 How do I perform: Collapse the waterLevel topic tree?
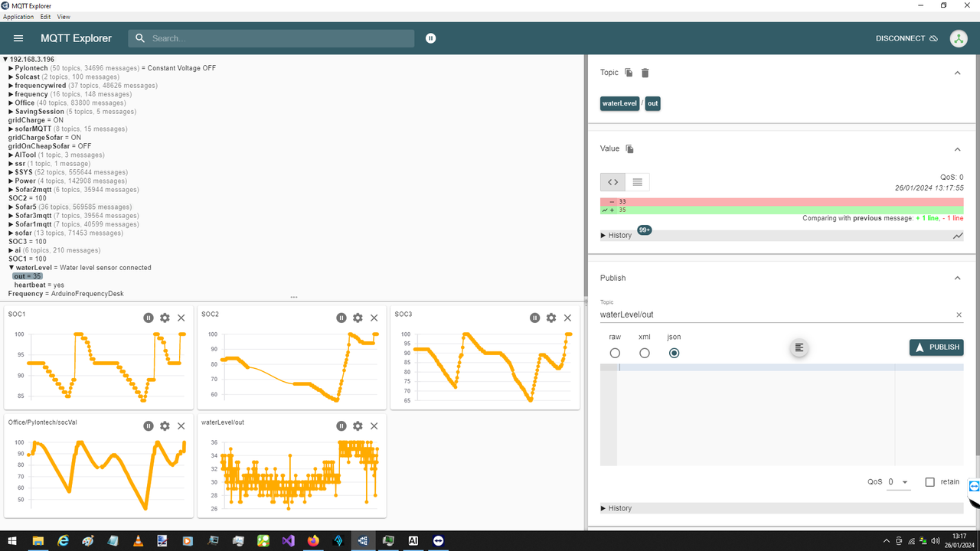(11, 268)
